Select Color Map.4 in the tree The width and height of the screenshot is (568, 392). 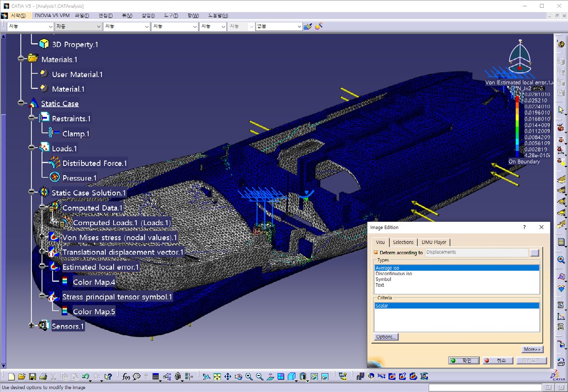pyautogui.click(x=94, y=282)
